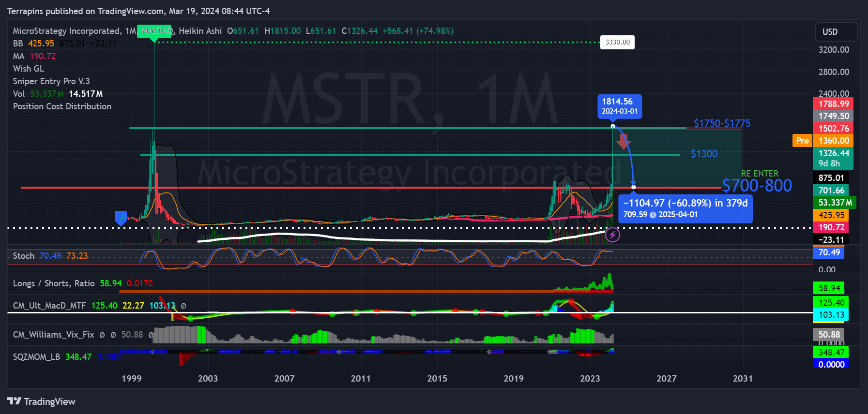Screen dimensions: 868x414
Task: Click the BB indicator legend
Action: pos(64,44)
